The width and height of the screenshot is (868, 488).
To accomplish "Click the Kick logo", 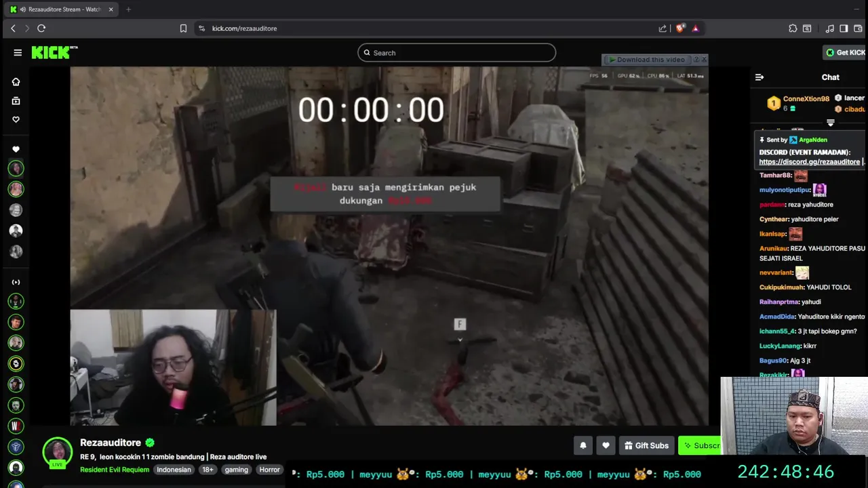I will pyautogui.click(x=54, y=52).
